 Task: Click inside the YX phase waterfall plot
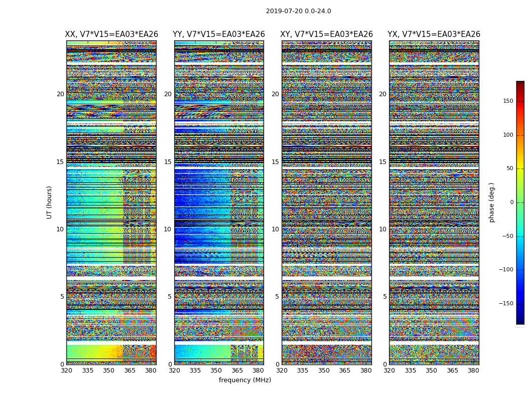click(434, 202)
